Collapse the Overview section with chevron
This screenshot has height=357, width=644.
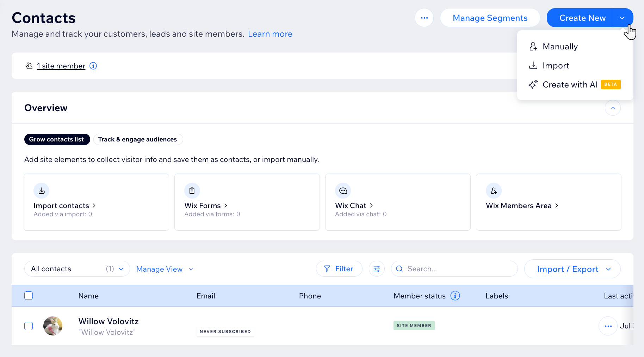(x=613, y=108)
